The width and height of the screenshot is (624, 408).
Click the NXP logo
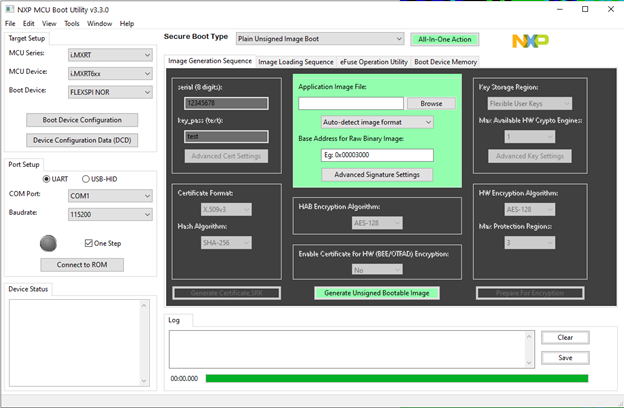tap(530, 41)
